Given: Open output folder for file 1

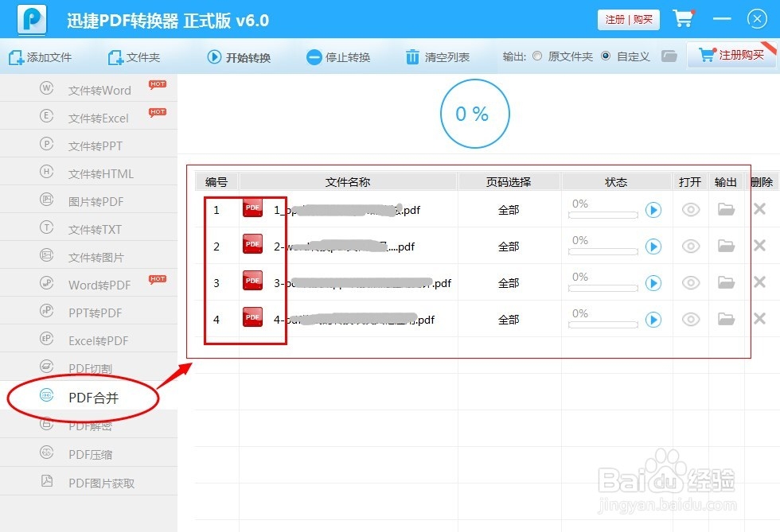Looking at the screenshot, I should (x=726, y=209).
